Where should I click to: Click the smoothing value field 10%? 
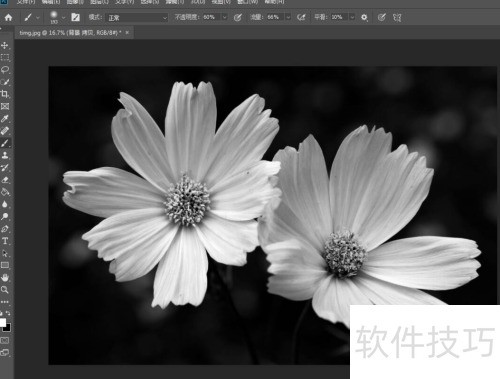(x=339, y=17)
